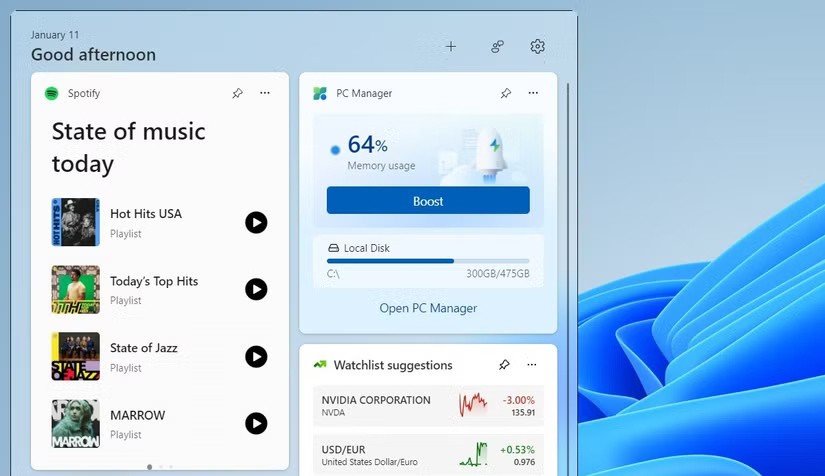Pin the PC Manager widget

(x=505, y=93)
